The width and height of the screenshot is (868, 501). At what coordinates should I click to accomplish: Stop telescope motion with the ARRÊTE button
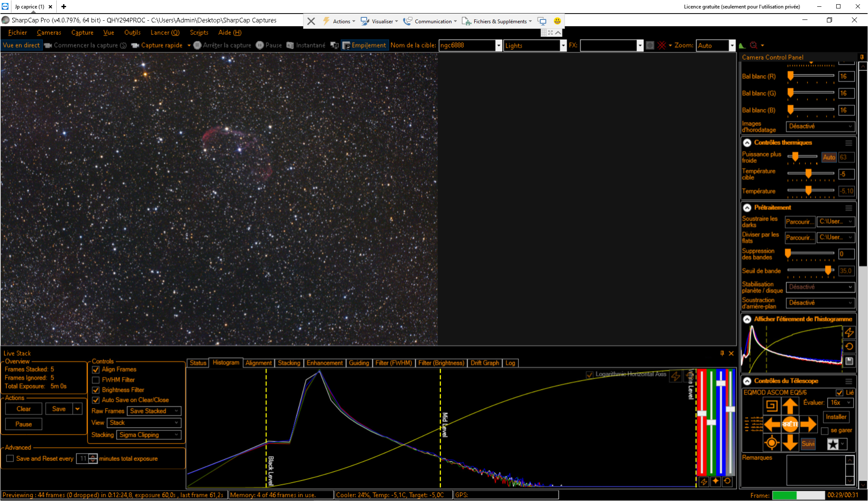790,424
